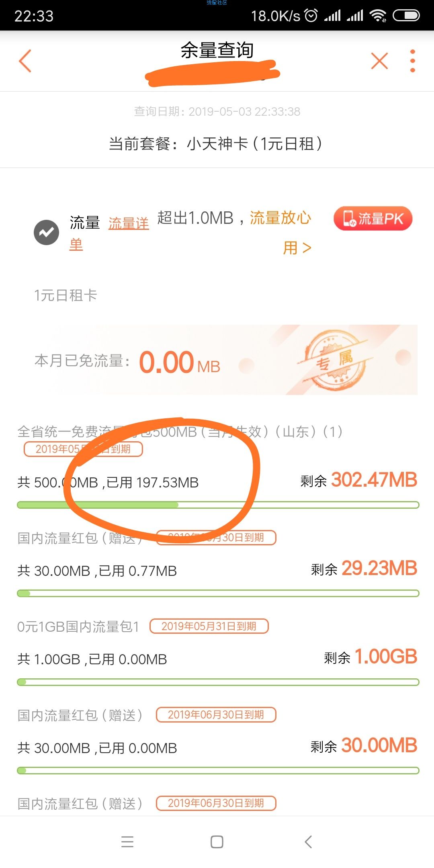Tap 流量放心用 arrow link
Viewport: 434px width, 868px height.
pyautogui.click(x=281, y=233)
